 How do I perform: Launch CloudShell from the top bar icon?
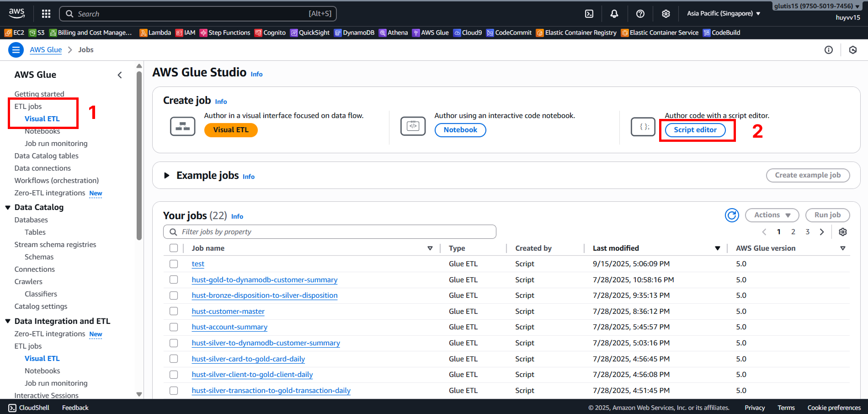[589, 14]
